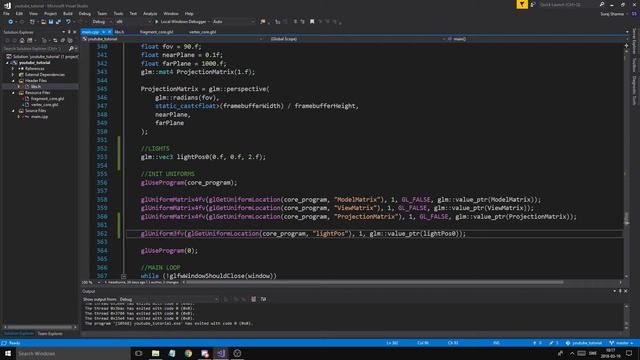Click the pin icon on main.cpp tab
Image resolution: width=640 pixels, height=360 pixels.
104,32
